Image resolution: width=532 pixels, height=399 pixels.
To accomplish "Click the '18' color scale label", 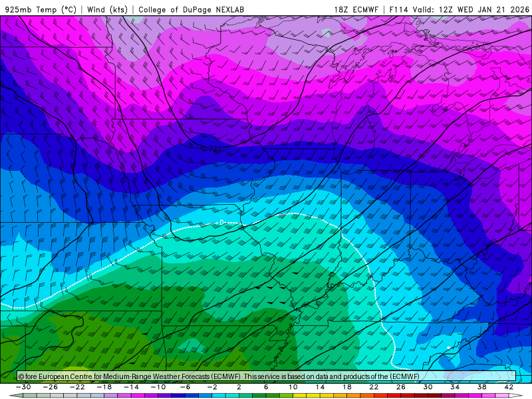I will (346, 387).
